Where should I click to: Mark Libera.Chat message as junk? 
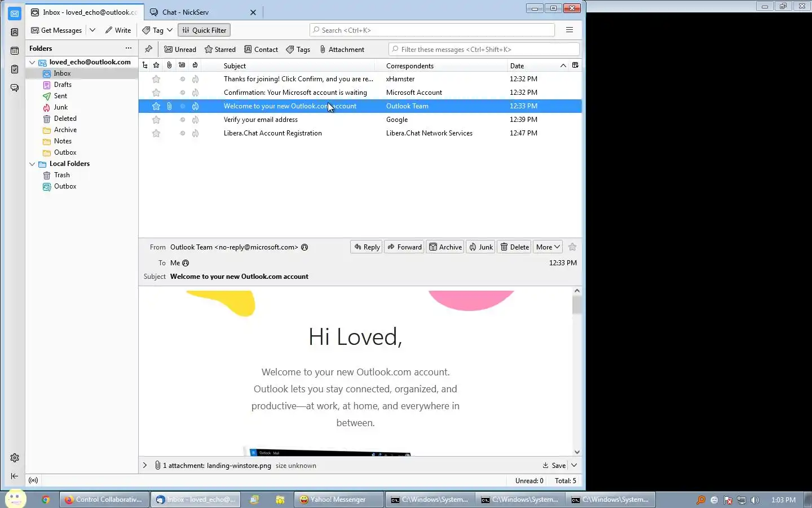[195, 133]
